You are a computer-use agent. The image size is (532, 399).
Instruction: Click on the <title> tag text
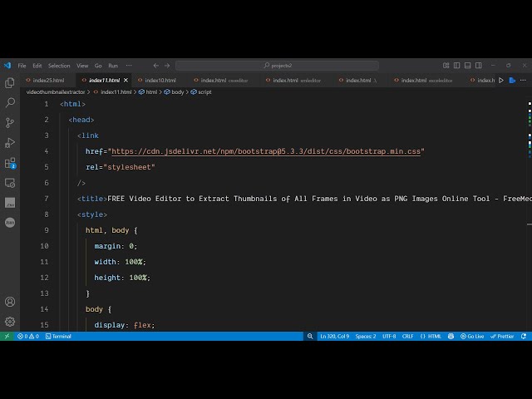(x=92, y=199)
